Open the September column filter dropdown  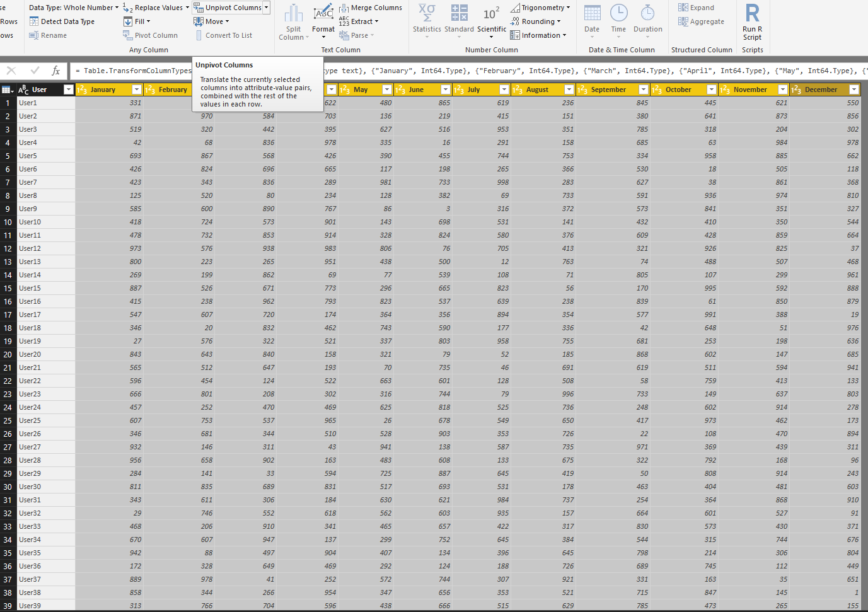[644, 89]
